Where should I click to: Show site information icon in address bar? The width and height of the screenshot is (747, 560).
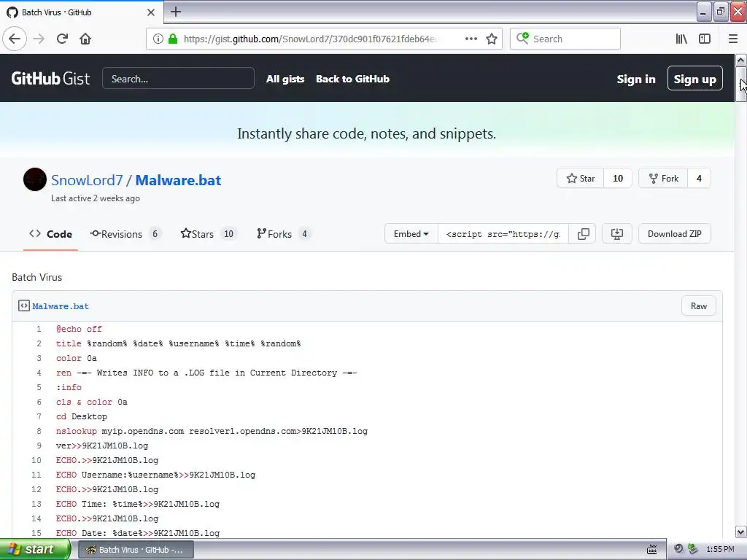click(x=158, y=39)
